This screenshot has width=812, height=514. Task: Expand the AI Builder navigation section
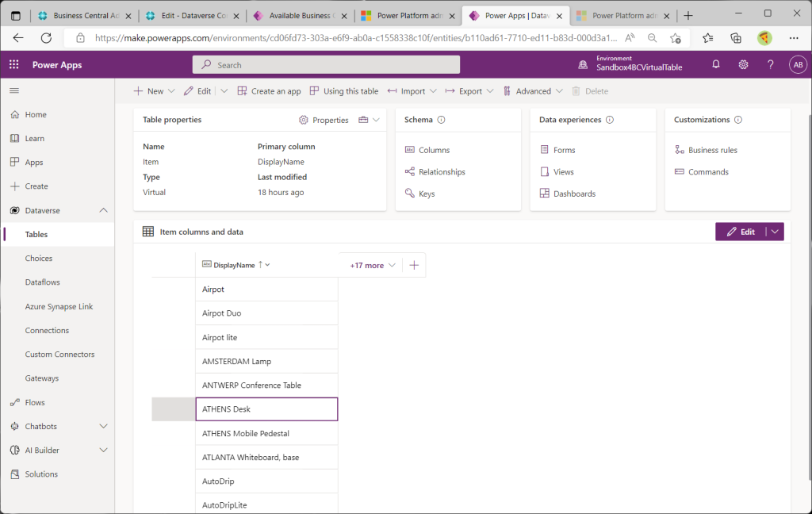click(x=104, y=451)
